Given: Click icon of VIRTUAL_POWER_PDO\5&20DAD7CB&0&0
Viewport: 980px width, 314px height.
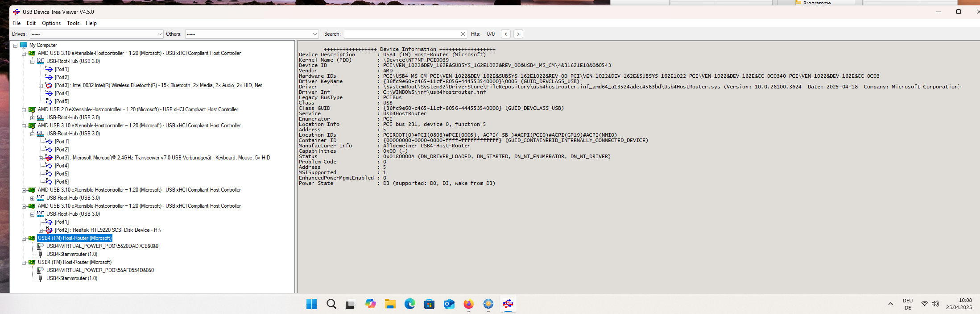Looking at the screenshot, I should [x=41, y=246].
